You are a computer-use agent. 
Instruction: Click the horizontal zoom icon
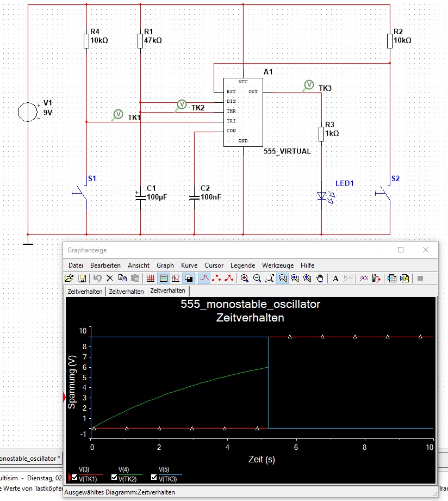(295, 279)
